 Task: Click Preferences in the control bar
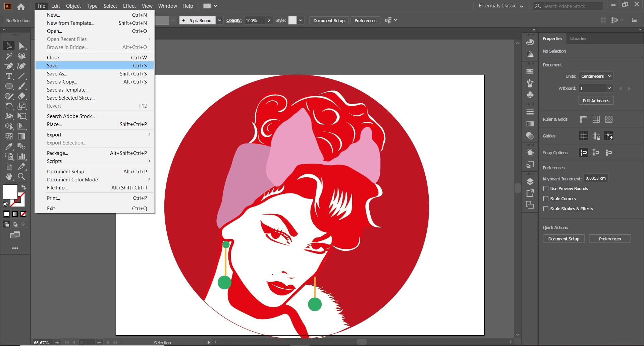[365, 20]
